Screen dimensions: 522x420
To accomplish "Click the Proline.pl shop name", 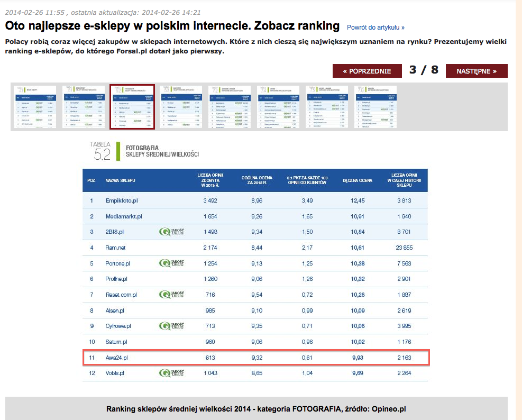I will 116,279.
